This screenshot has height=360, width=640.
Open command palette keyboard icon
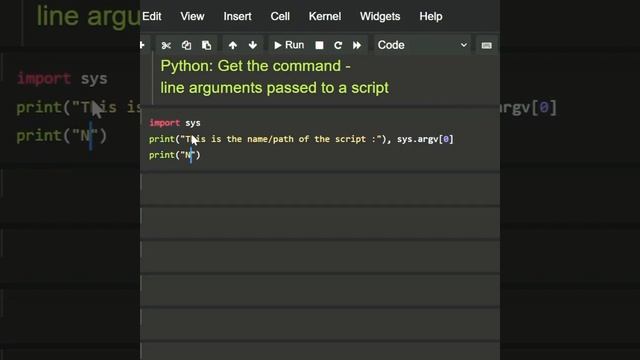click(x=486, y=45)
